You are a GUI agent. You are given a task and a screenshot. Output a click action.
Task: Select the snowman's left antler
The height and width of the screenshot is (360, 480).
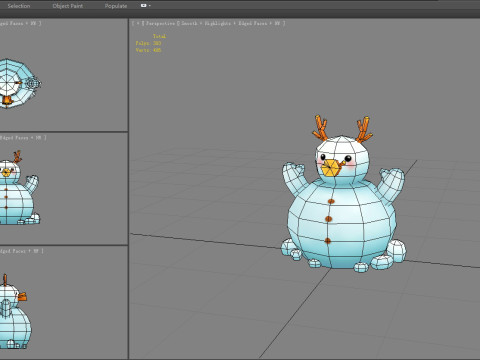click(x=320, y=128)
